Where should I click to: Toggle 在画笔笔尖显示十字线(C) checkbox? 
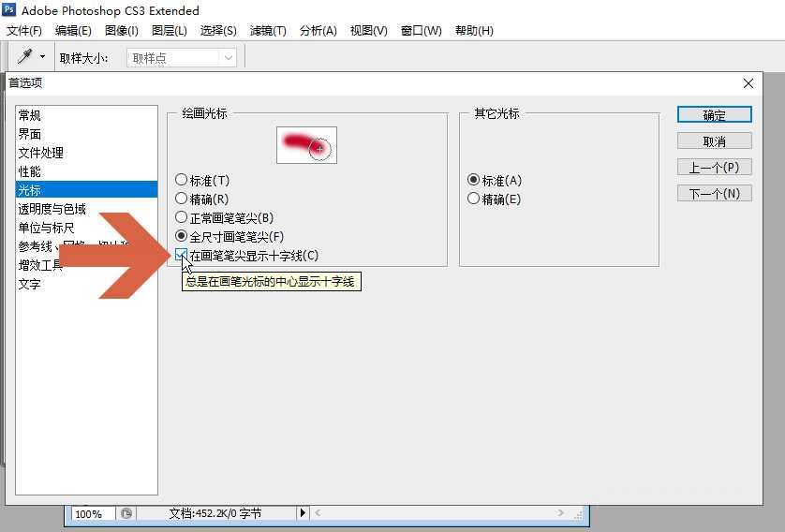(182, 256)
